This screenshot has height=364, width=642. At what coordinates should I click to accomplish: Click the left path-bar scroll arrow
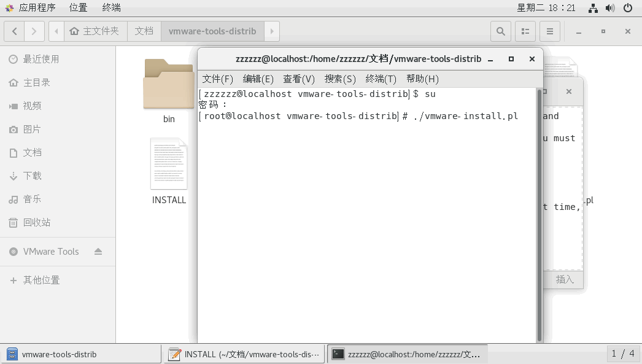click(56, 31)
